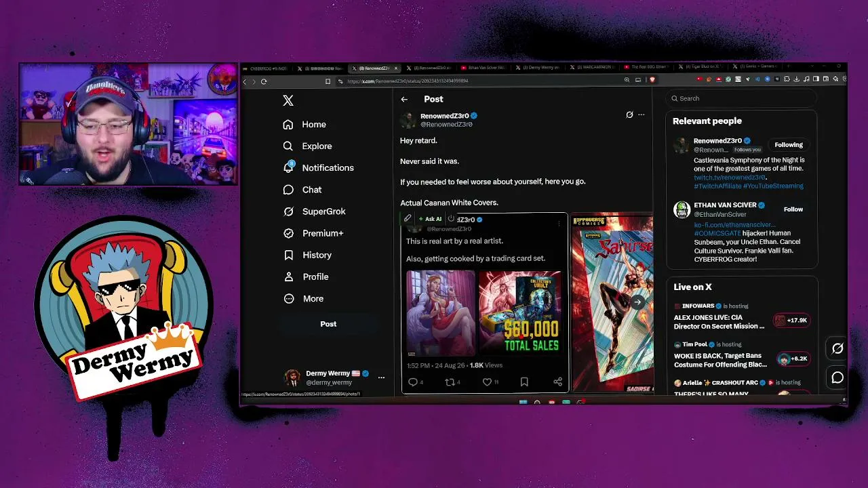Open the twitch.tv/renownedz3r0 link
Screen dimensions: 868x488
point(729,178)
